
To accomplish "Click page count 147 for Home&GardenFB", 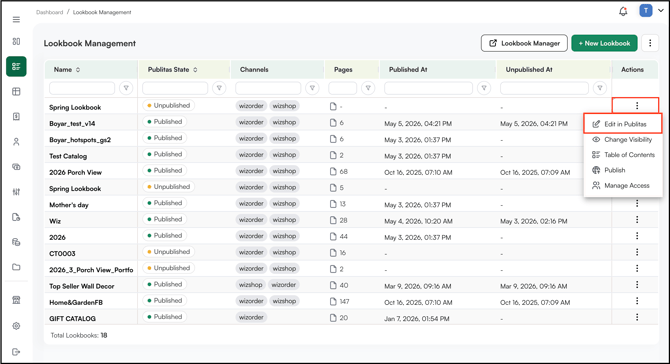I will click(344, 302).
